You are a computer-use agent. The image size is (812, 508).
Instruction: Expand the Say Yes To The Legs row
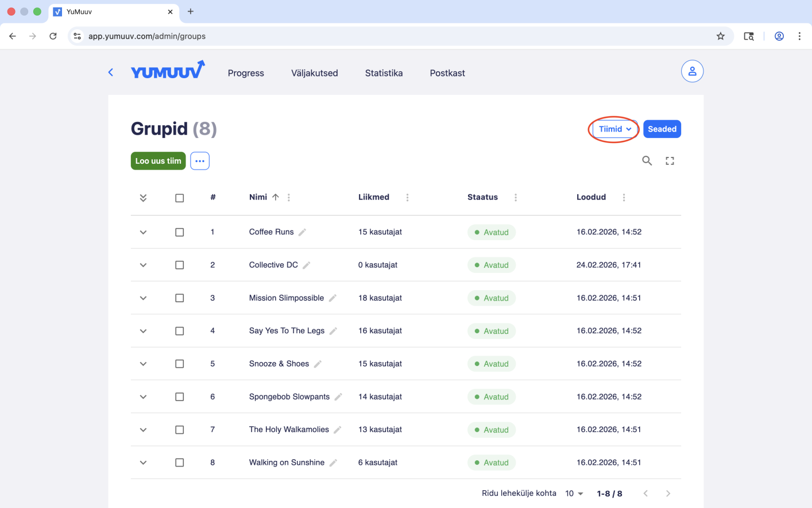coord(143,331)
